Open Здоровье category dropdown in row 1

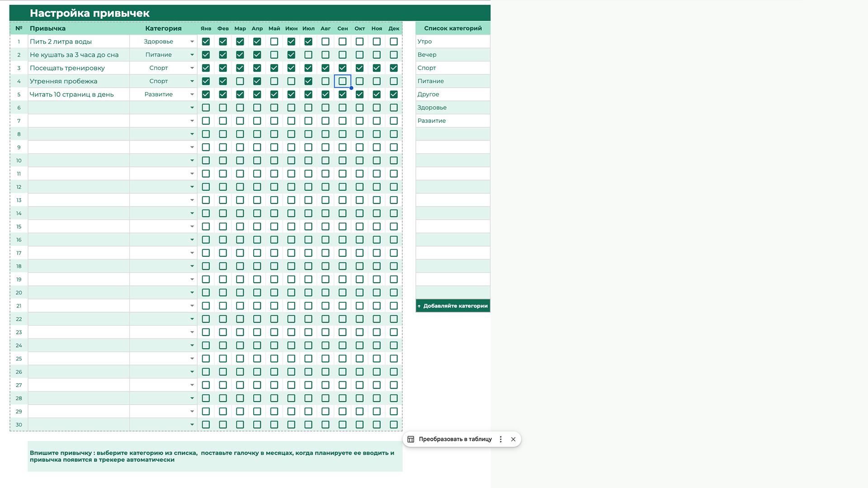192,42
